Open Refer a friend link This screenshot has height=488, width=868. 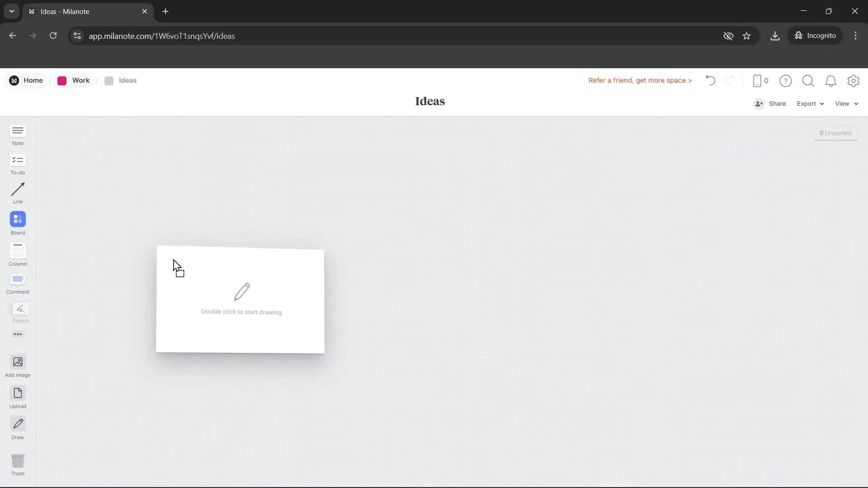click(x=640, y=80)
